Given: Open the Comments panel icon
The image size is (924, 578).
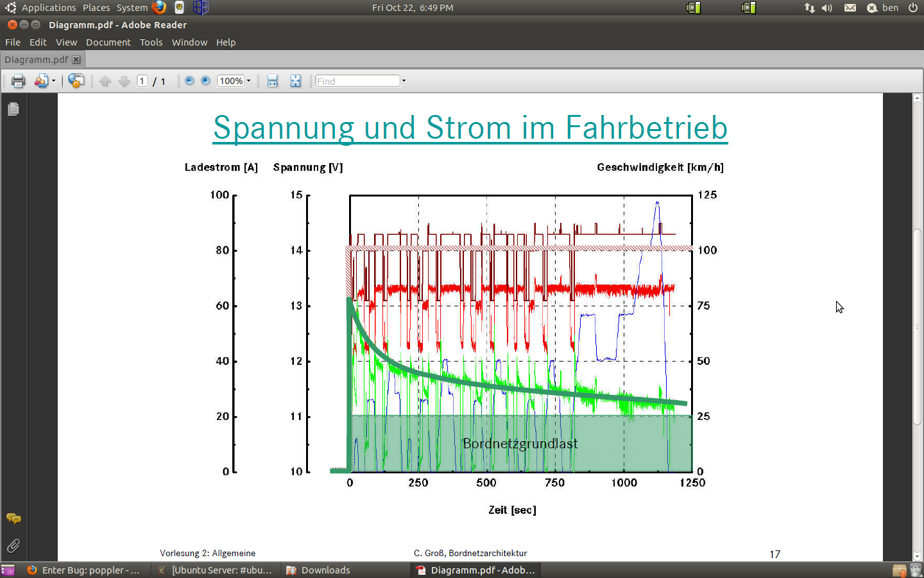Looking at the screenshot, I should click(x=13, y=518).
